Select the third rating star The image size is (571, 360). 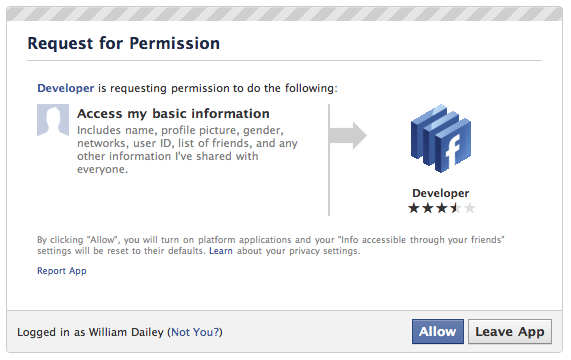point(442,208)
